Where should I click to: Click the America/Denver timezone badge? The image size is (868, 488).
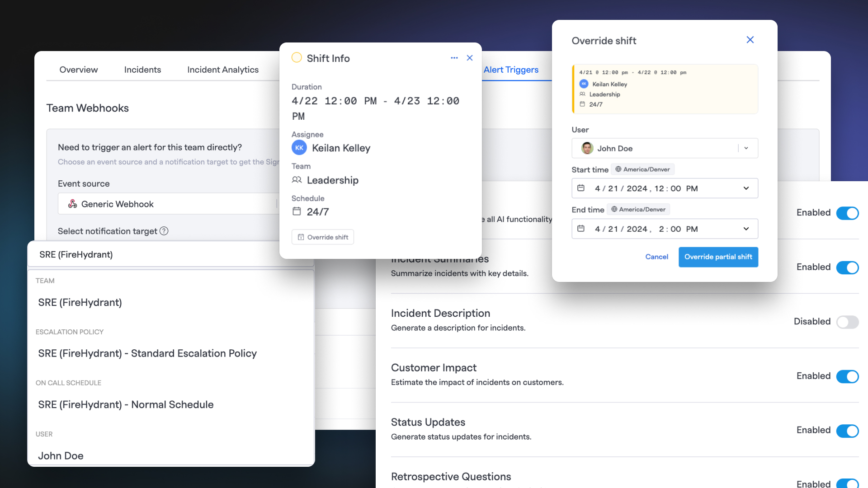coord(642,169)
